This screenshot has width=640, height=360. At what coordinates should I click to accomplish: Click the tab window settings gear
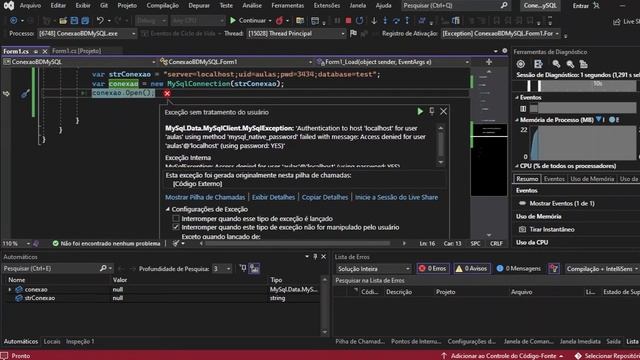(504, 51)
